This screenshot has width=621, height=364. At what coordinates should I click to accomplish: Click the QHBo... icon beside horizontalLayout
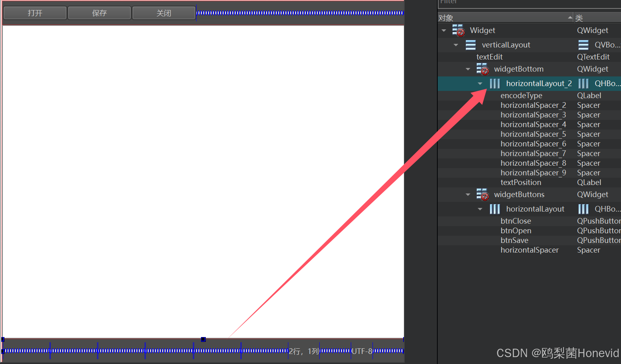point(584,209)
